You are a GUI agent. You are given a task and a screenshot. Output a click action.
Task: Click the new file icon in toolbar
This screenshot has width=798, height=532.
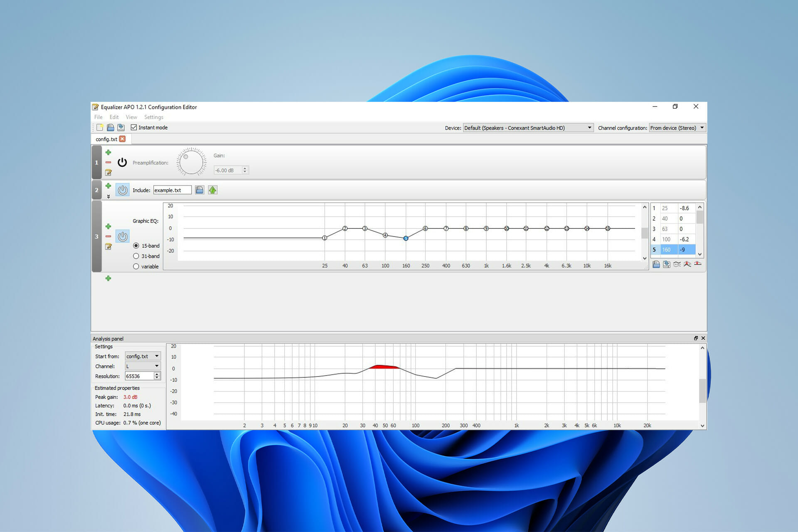pyautogui.click(x=100, y=128)
